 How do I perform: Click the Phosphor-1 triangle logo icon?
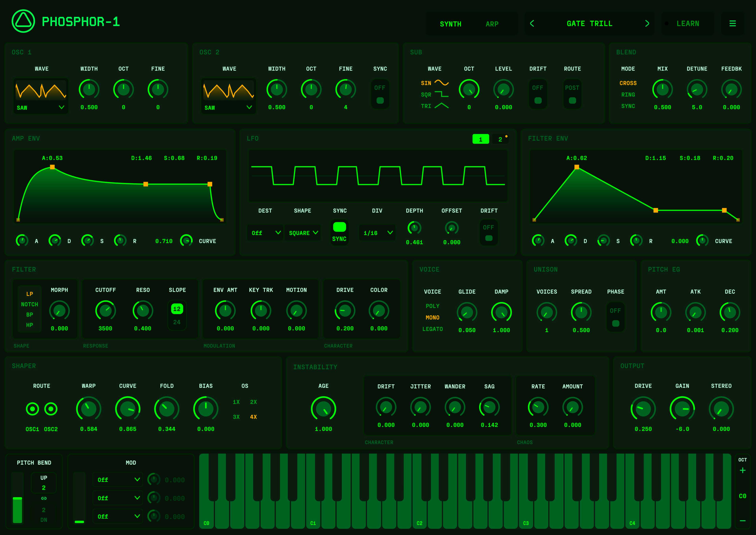point(23,21)
